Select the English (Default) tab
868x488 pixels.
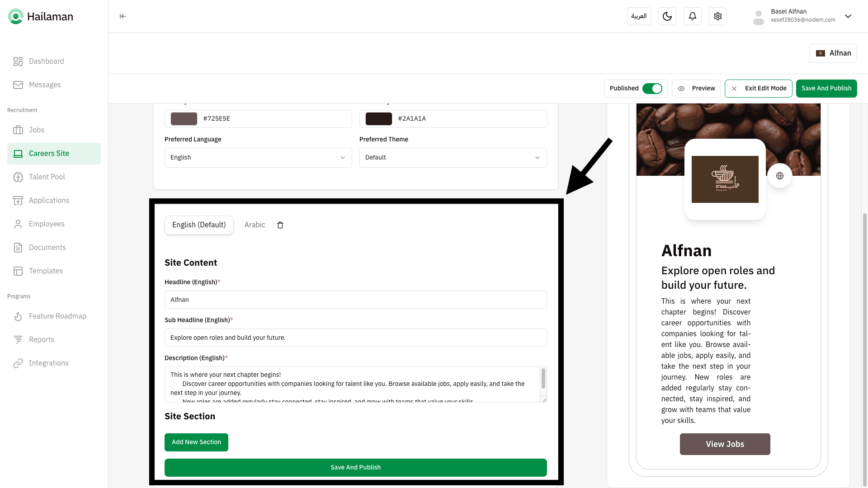click(199, 225)
